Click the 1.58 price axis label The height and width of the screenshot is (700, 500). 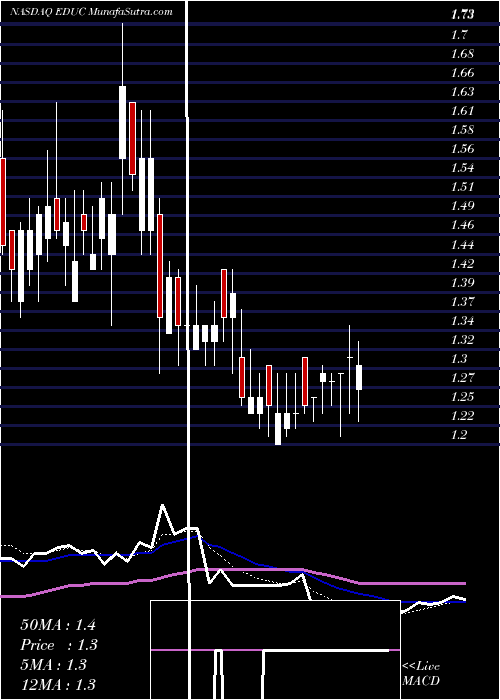[462, 130]
